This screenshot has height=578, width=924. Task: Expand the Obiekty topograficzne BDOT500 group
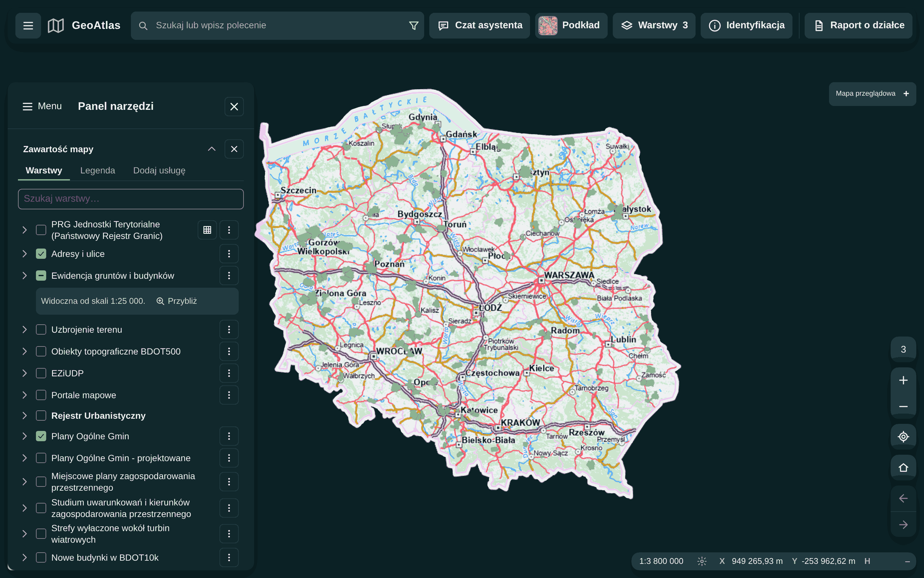[24, 351]
